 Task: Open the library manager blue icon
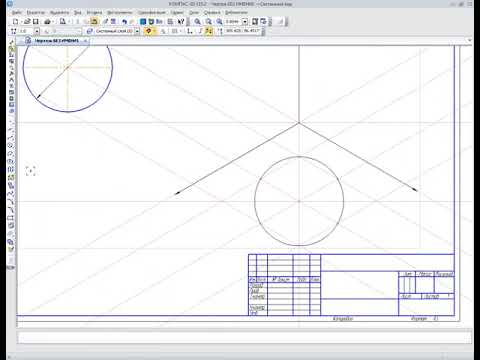tap(143, 22)
